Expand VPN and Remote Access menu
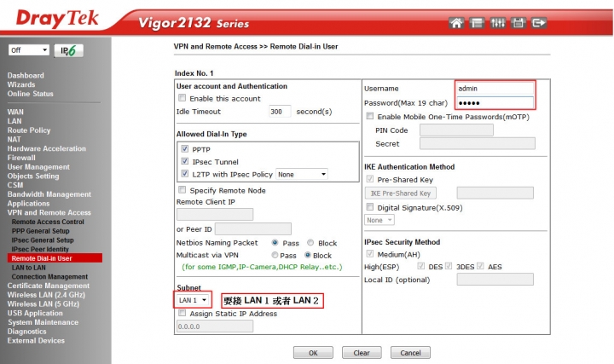The image size is (614, 364). click(x=49, y=212)
